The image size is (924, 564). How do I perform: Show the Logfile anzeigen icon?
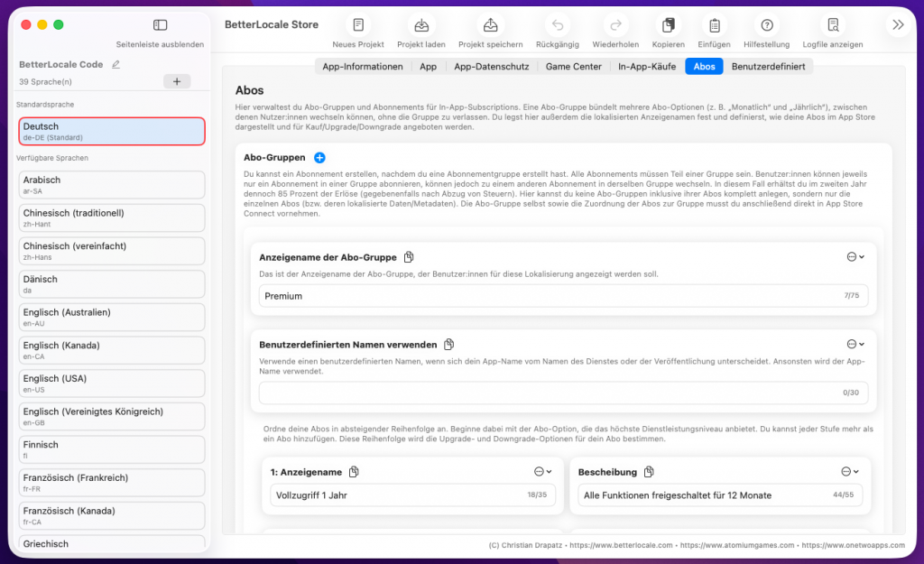832,25
